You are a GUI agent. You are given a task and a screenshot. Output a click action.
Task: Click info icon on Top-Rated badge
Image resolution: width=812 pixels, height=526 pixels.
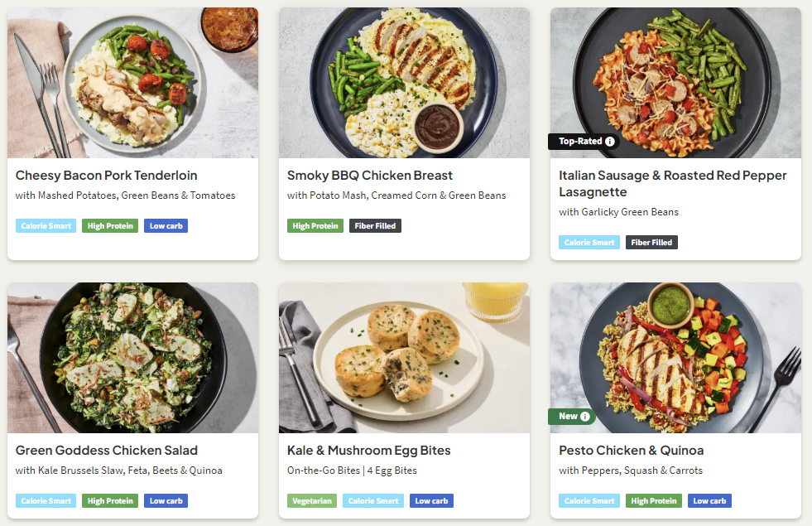coord(610,142)
